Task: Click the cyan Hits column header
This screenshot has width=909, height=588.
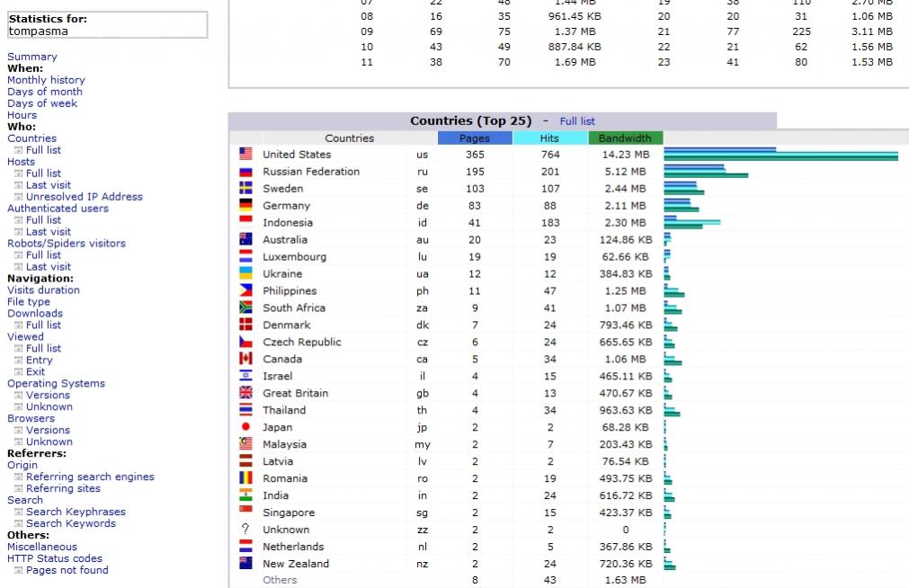Action: 549,138
